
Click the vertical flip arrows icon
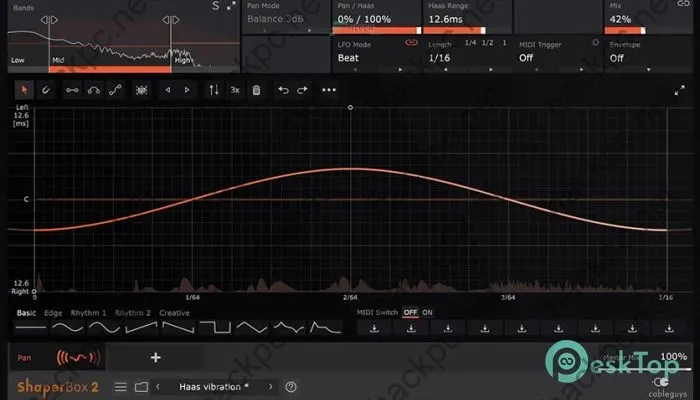click(213, 90)
